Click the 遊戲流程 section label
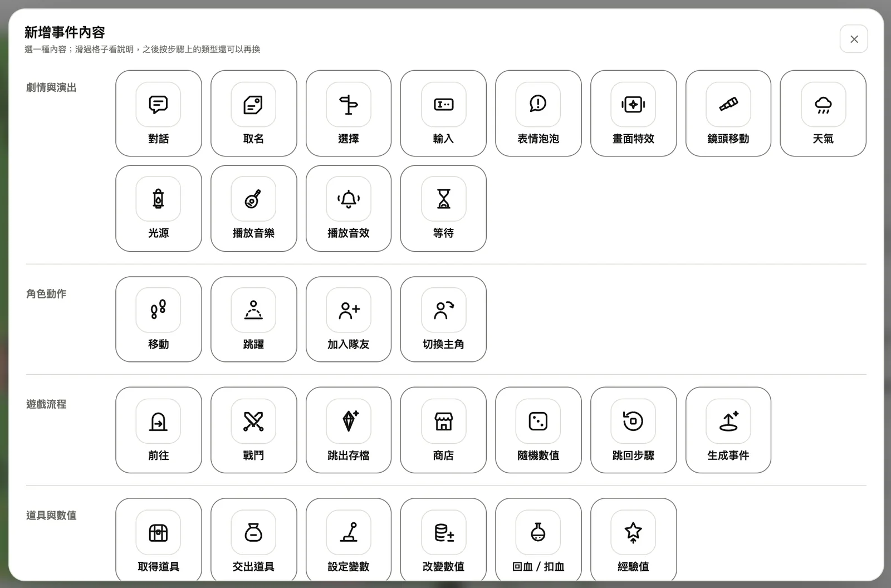 [x=46, y=404]
